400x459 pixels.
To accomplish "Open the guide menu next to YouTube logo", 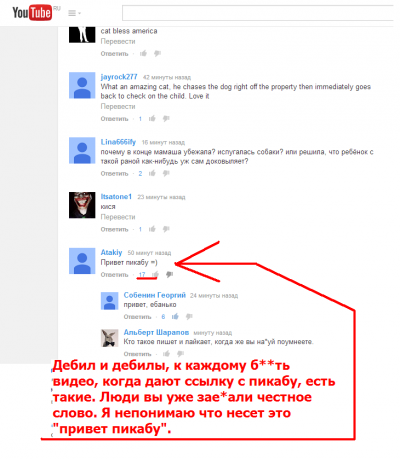I will tap(74, 13).
